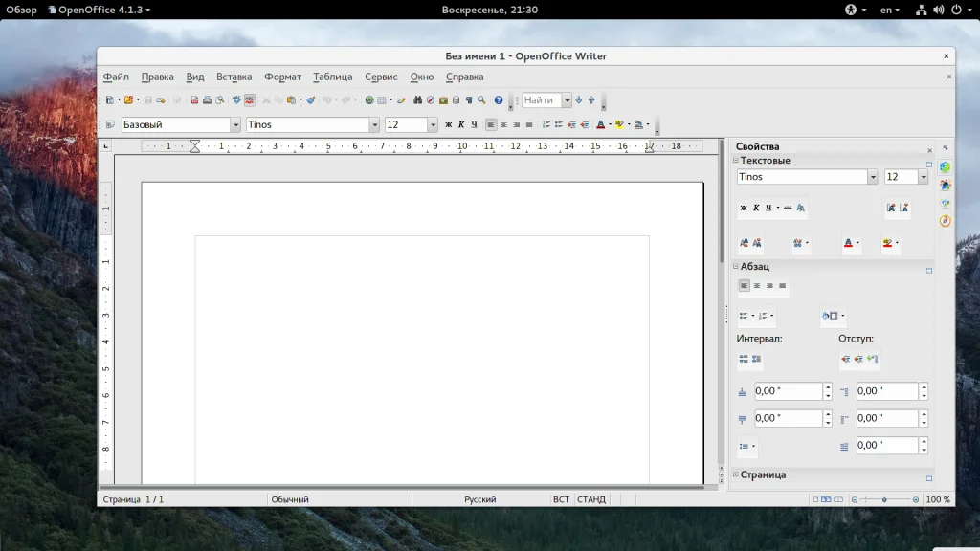Screen dimensions: 980x551
Task: Click the Export as PDF toolbar icon
Action: (195, 100)
